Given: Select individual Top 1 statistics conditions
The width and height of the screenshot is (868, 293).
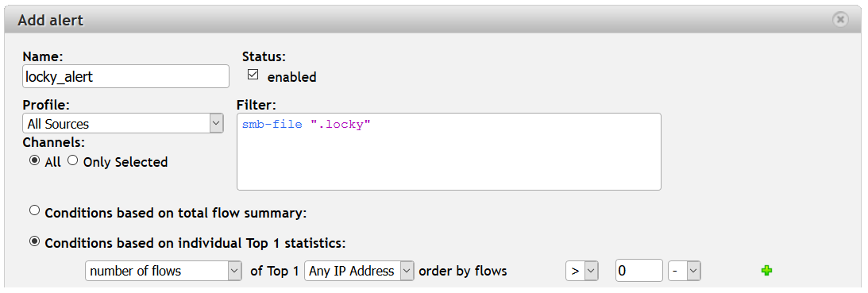Looking at the screenshot, I should coord(35,241).
